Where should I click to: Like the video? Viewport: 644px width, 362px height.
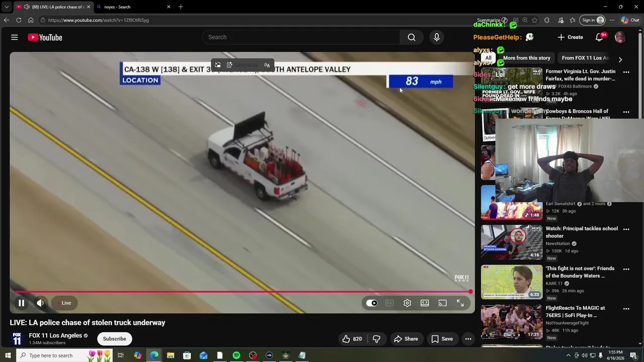pos(352,339)
